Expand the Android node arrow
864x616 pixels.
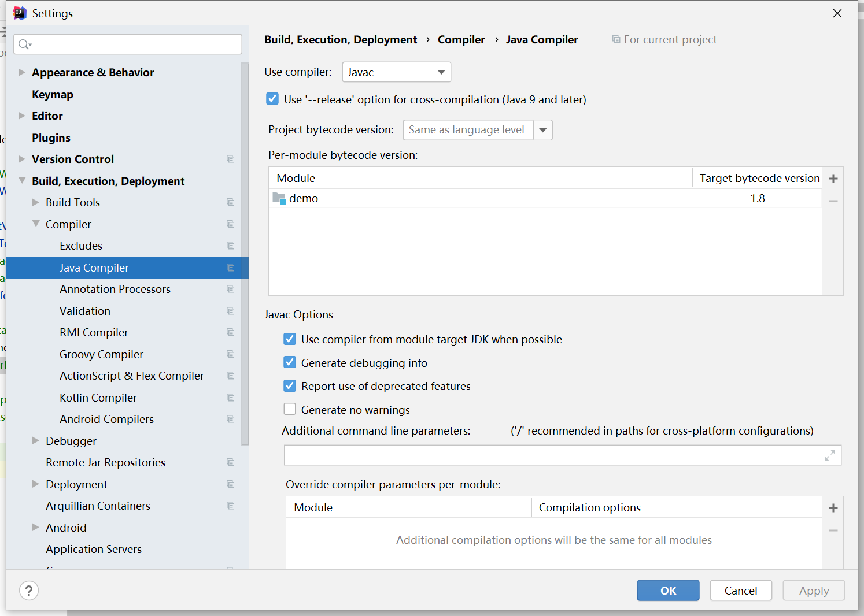pos(36,528)
